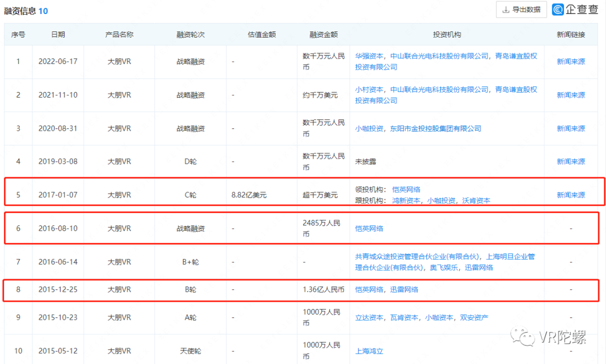Select the date 2021-11-10
The image size is (606, 364).
click(x=58, y=95)
